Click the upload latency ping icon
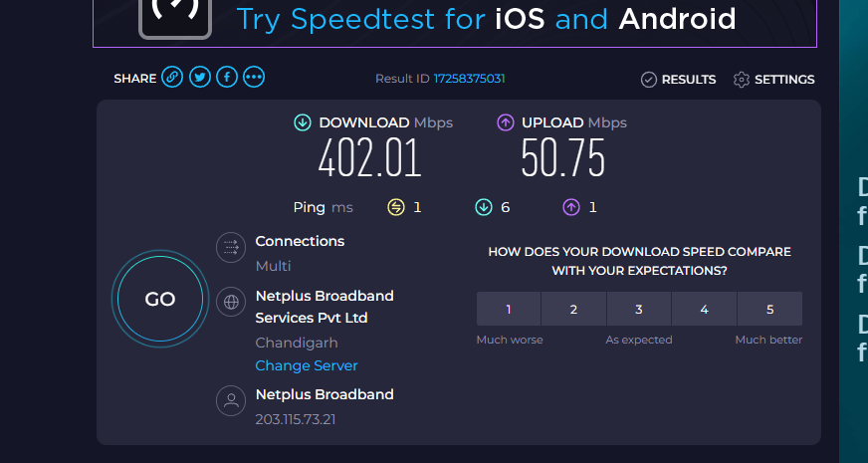Screen dimensions: 868x463 tap(571, 208)
